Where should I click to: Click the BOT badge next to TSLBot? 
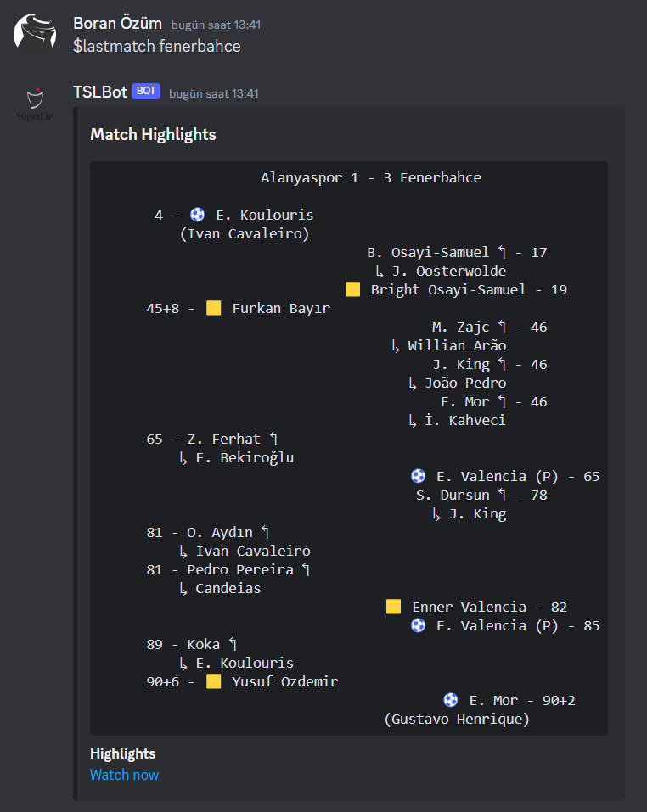tap(146, 93)
